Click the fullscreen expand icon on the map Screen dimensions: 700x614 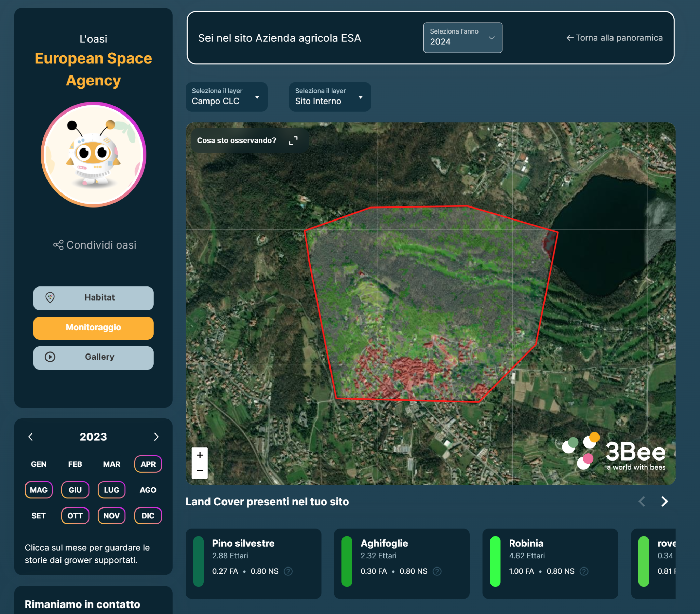pyautogui.click(x=293, y=141)
